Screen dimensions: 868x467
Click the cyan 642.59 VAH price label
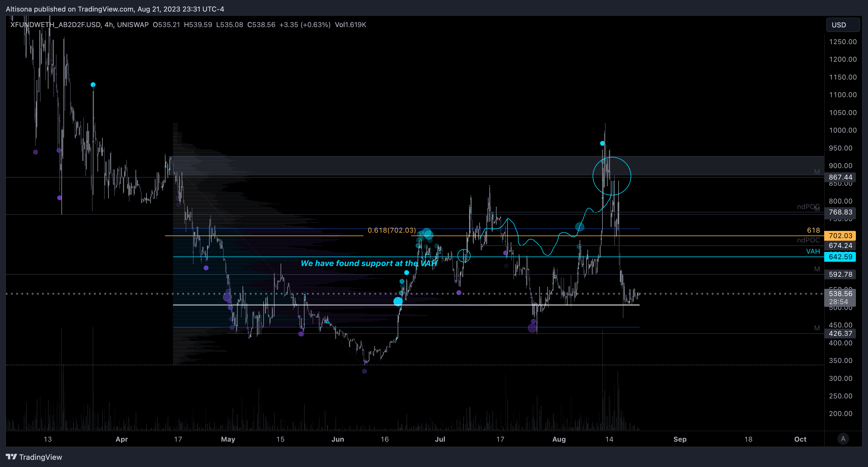point(840,257)
